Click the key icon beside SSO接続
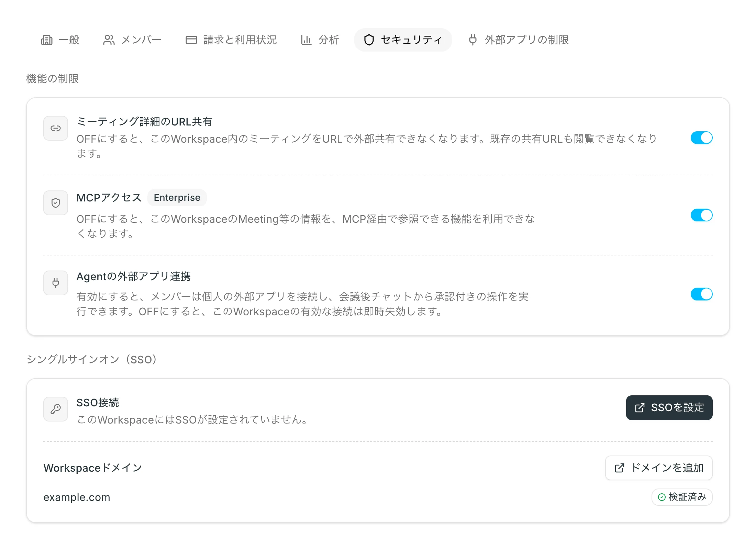Screen dimensions: 756x559 (56, 409)
